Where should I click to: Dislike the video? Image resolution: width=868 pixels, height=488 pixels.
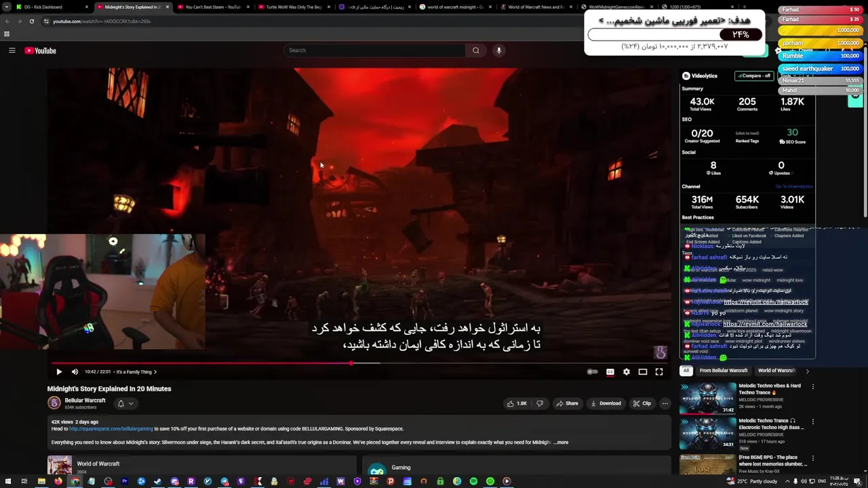[x=540, y=403]
